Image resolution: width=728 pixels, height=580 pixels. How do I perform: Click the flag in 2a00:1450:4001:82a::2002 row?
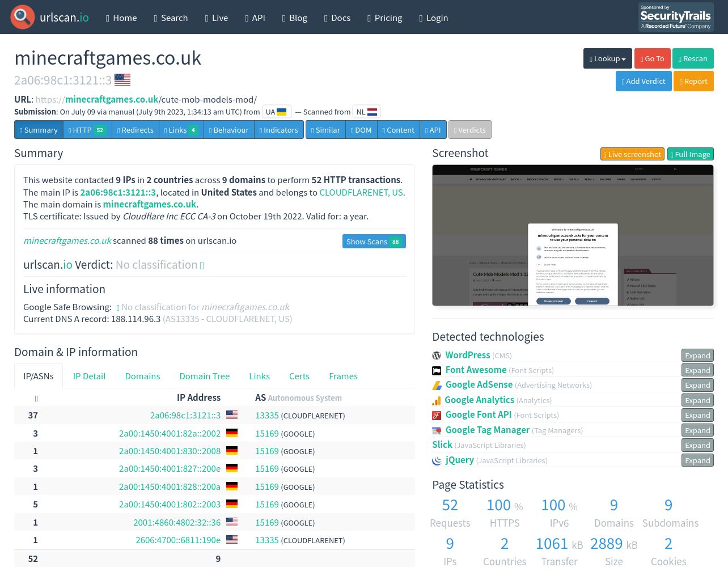click(x=232, y=433)
